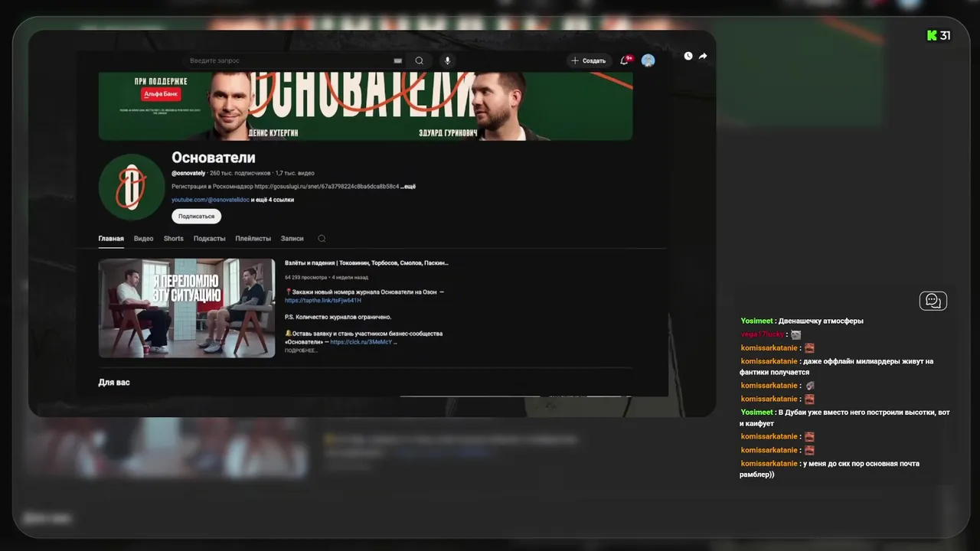Click the Kick logo viewer counter

pos(939,35)
